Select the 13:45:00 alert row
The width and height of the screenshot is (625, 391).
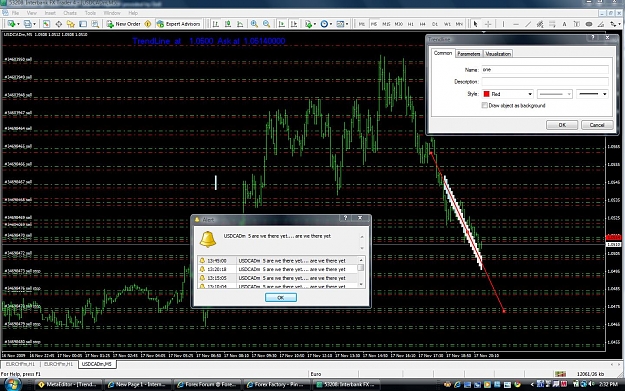coord(277,260)
